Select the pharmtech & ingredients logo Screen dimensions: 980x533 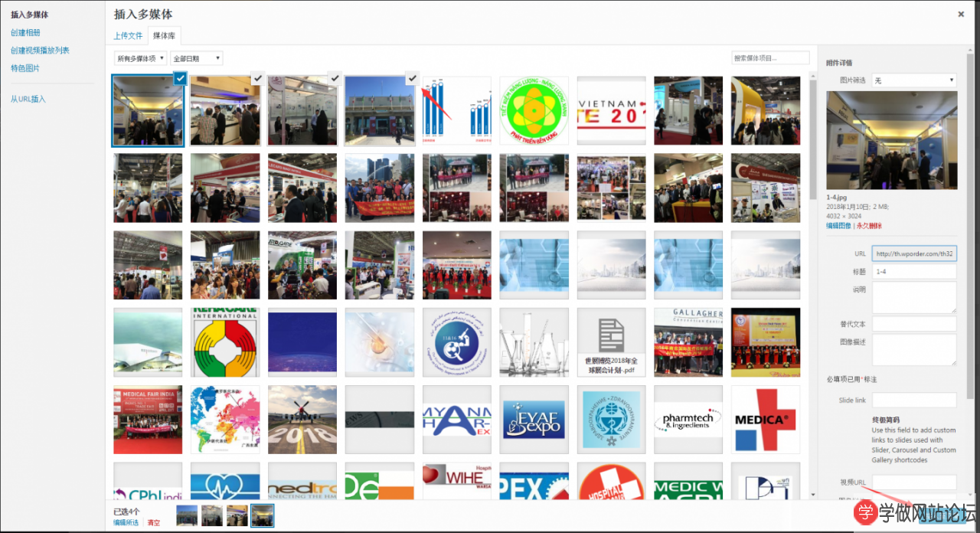(x=688, y=420)
